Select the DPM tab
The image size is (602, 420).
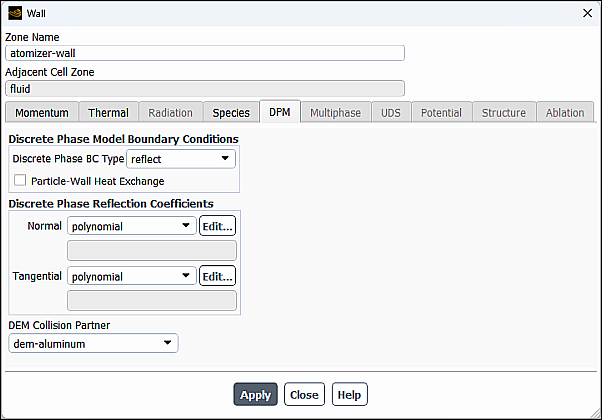(x=280, y=113)
